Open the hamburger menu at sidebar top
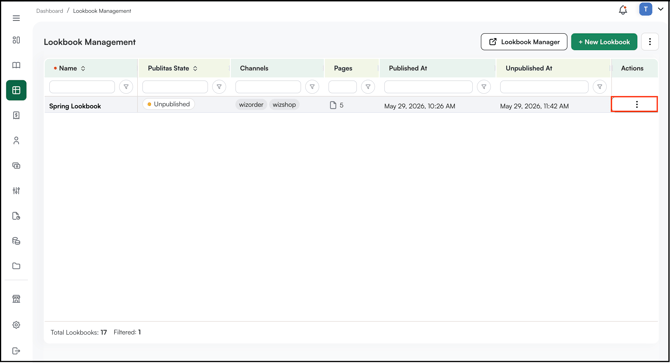Viewport: 670px width, 363px height. (16, 18)
